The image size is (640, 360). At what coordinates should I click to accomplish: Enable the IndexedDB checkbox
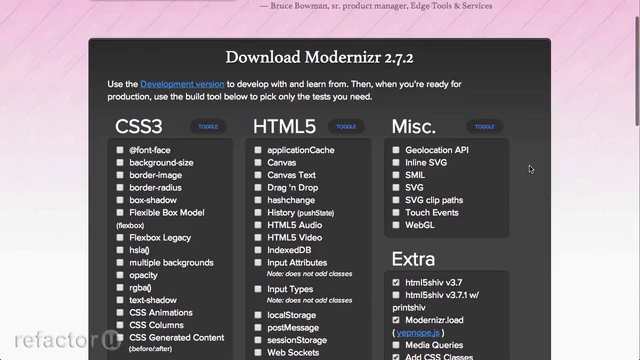(x=258, y=250)
